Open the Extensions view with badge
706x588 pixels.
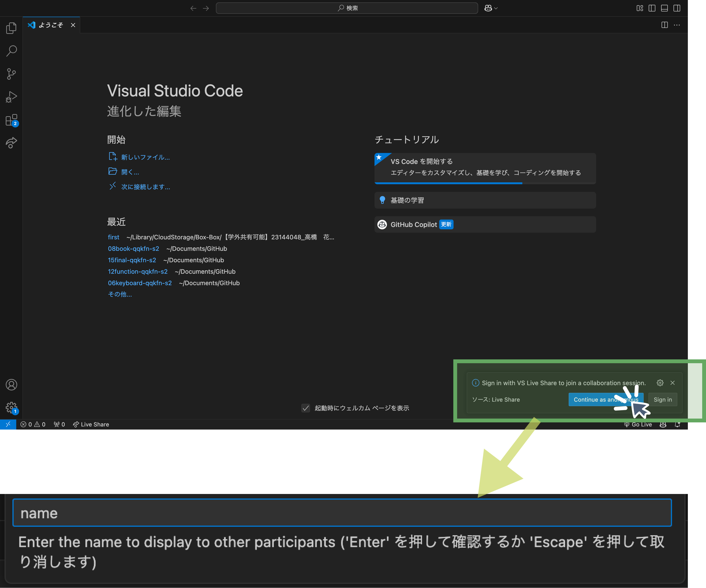coord(11,120)
